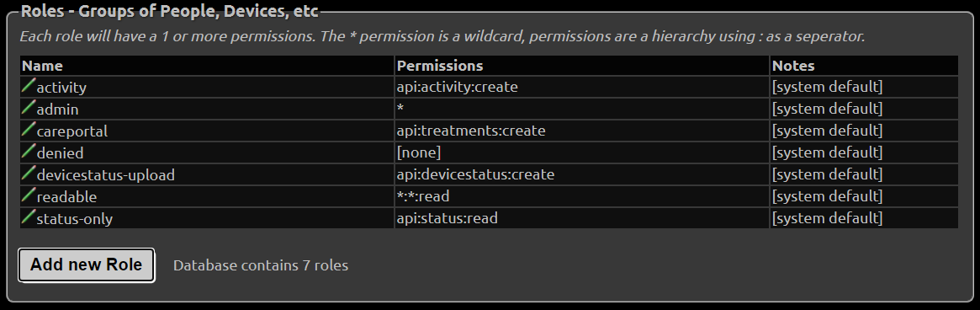Select api:treatments:create permission text
The height and width of the screenshot is (310, 980).
point(470,131)
